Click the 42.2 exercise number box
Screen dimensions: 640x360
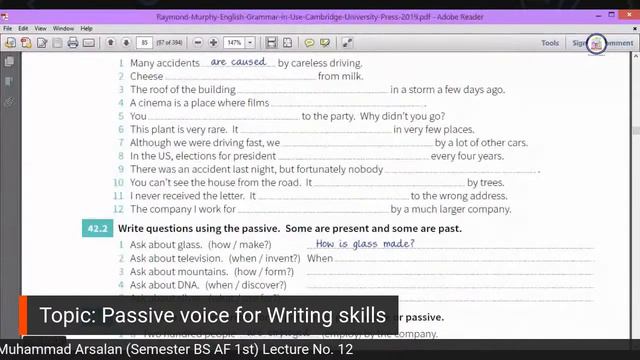pos(98,228)
